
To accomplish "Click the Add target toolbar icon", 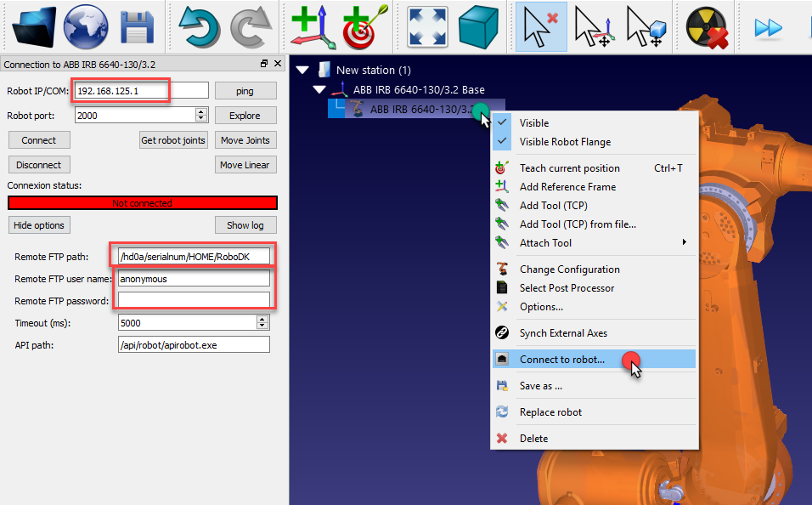I will click(365, 26).
